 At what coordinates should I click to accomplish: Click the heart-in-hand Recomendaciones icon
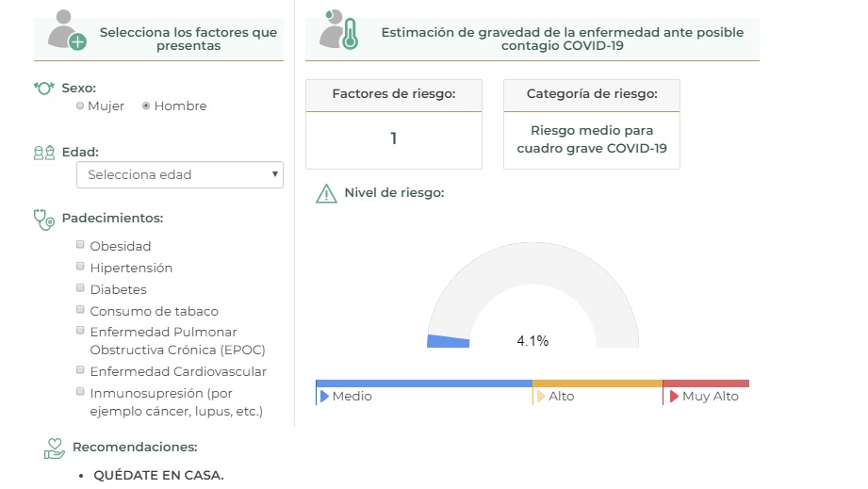(x=55, y=448)
